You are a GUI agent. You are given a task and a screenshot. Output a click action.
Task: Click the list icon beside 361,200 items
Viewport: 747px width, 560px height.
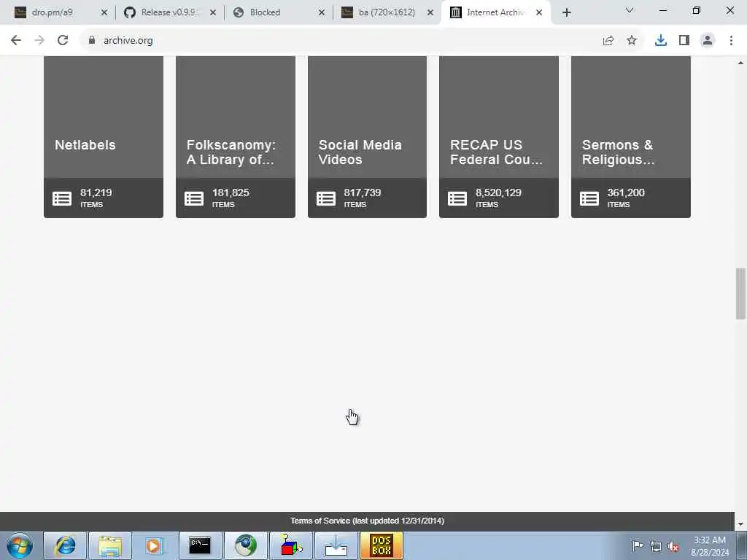tap(589, 198)
